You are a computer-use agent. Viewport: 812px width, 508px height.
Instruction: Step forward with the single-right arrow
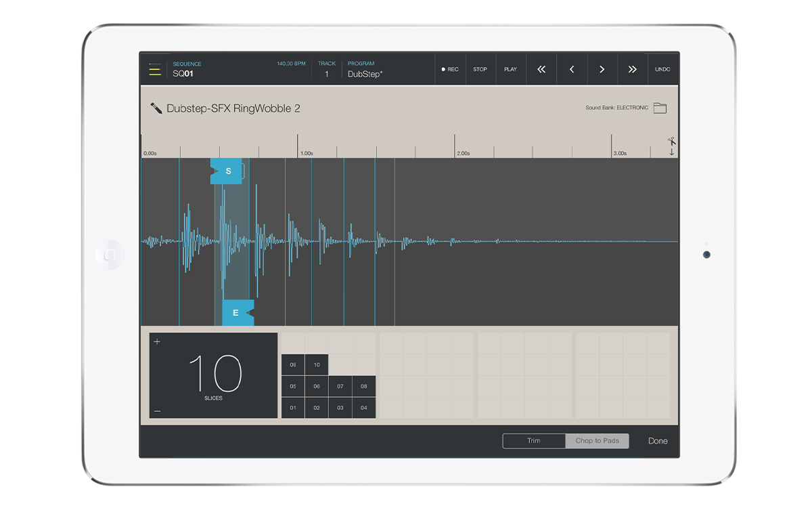coord(602,69)
